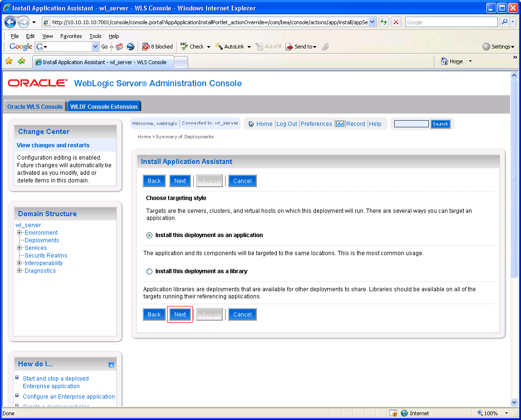Click the search magnifier icon in the browser
Image resolution: width=521 pixels, height=420 pixels.
coord(504,22)
